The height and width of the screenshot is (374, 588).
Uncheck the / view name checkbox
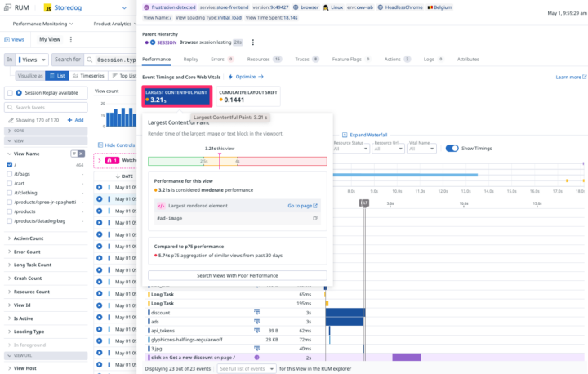click(x=10, y=165)
